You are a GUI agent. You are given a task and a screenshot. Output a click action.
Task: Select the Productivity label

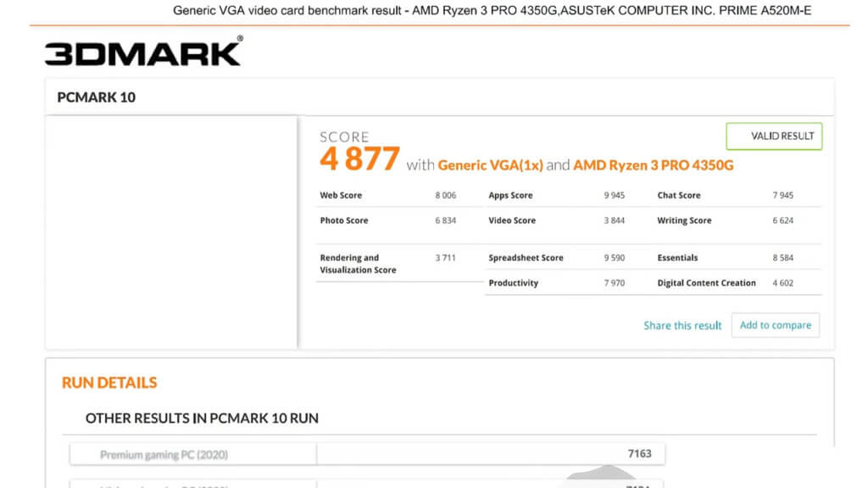point(513,283)
